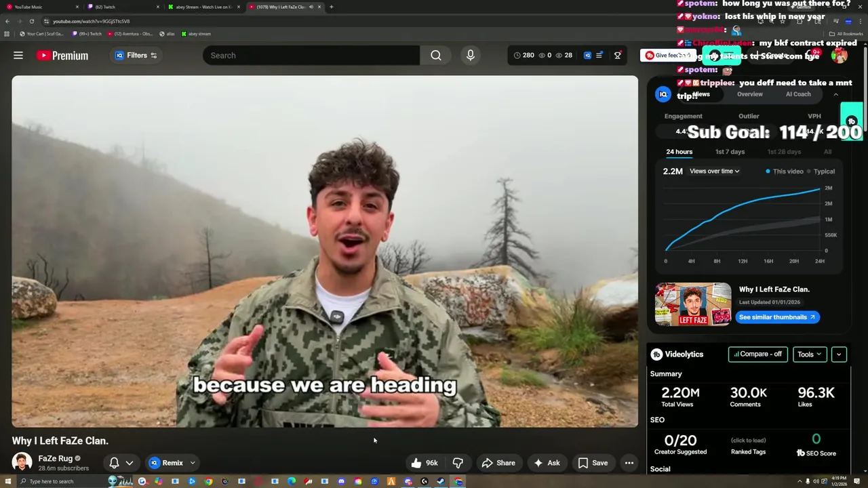
Task: Click into the YouTube search box
Action: [311, 56]
